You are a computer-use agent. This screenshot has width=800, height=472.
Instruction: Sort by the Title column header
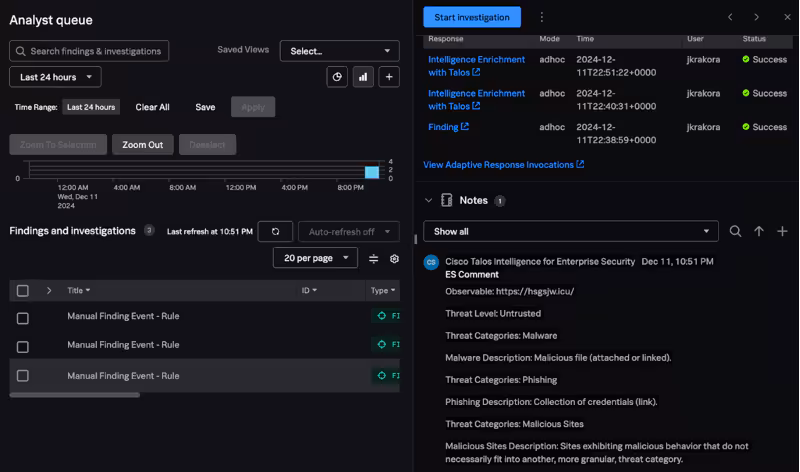pos(78,291)
